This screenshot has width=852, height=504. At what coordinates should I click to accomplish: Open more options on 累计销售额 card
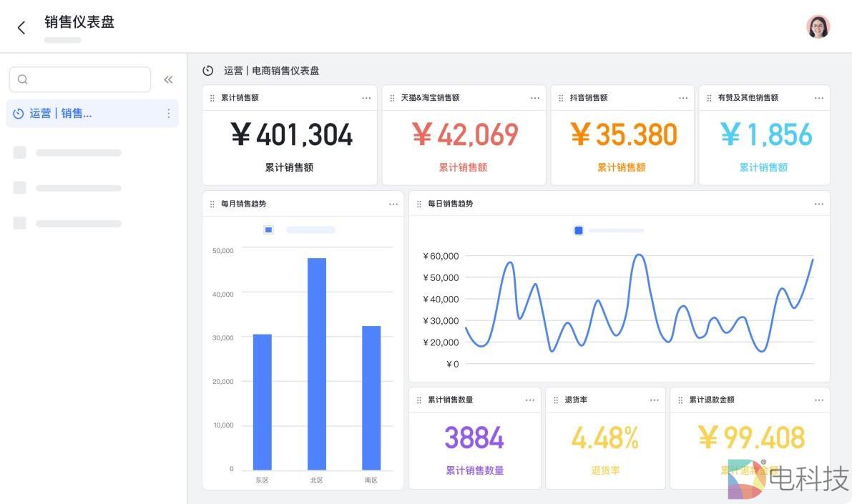(366, 98)
